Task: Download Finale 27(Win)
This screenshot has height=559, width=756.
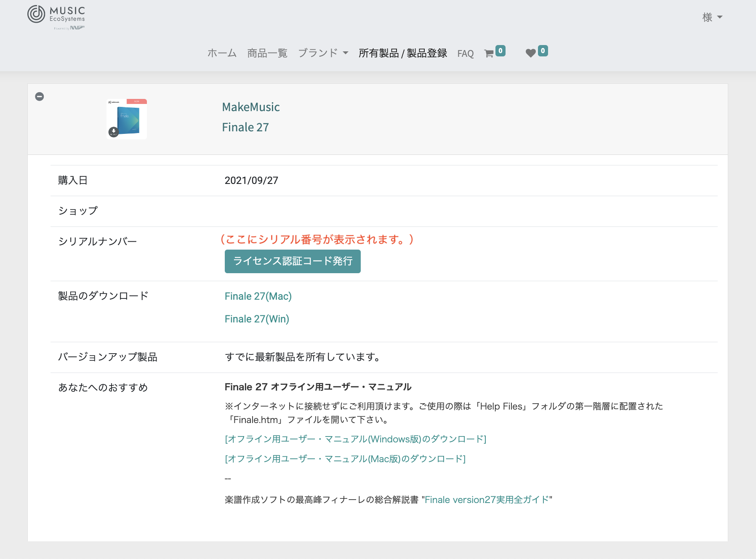Action: pos(257,319)
